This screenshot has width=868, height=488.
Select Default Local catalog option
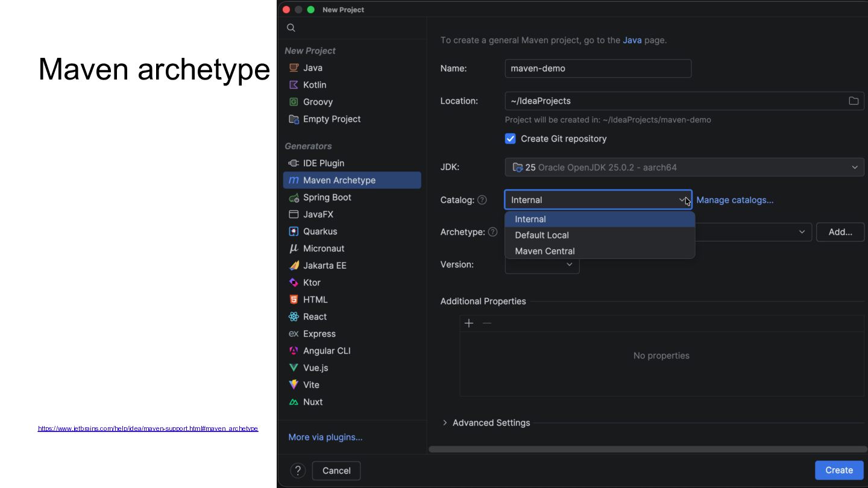point(600,235)
